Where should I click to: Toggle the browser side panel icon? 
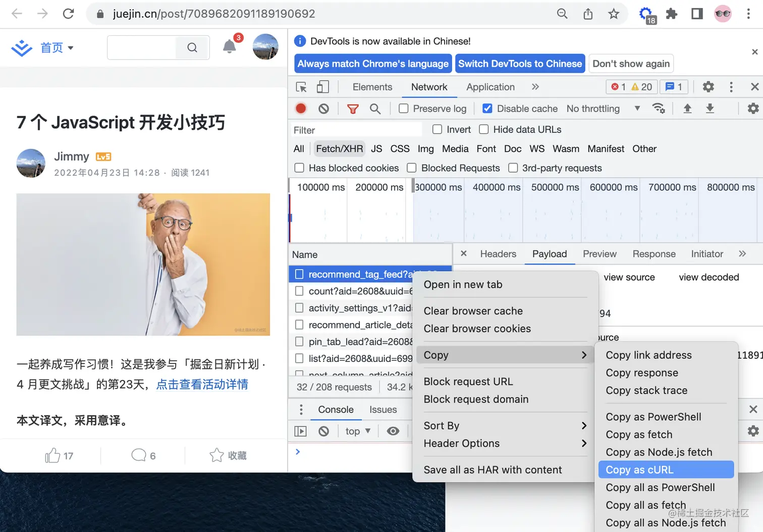(x=697, y=14)
